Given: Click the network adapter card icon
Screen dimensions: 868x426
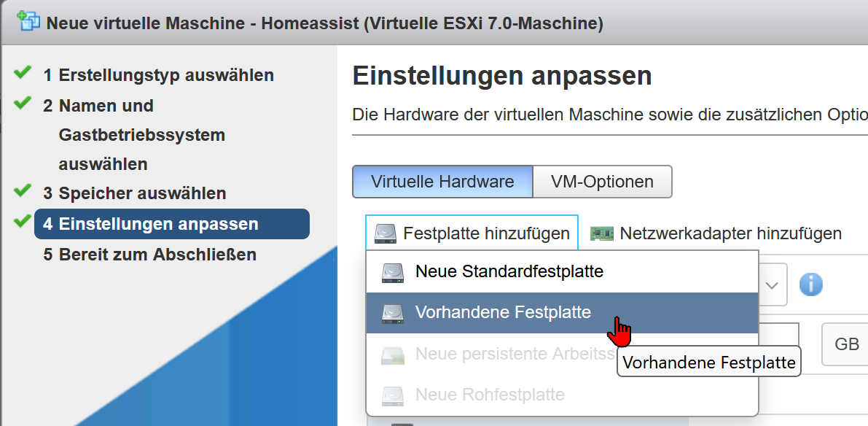Looking at the screenshot, I should click(601, 233).
